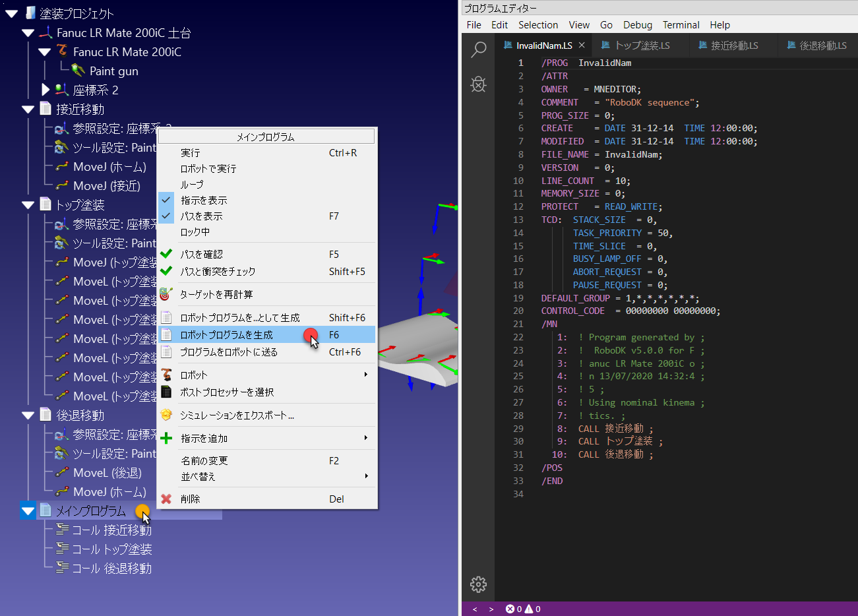Viewport: 858px width, 616px height.
Task: Open the Terminal menu in program editor
Action: 681,24
